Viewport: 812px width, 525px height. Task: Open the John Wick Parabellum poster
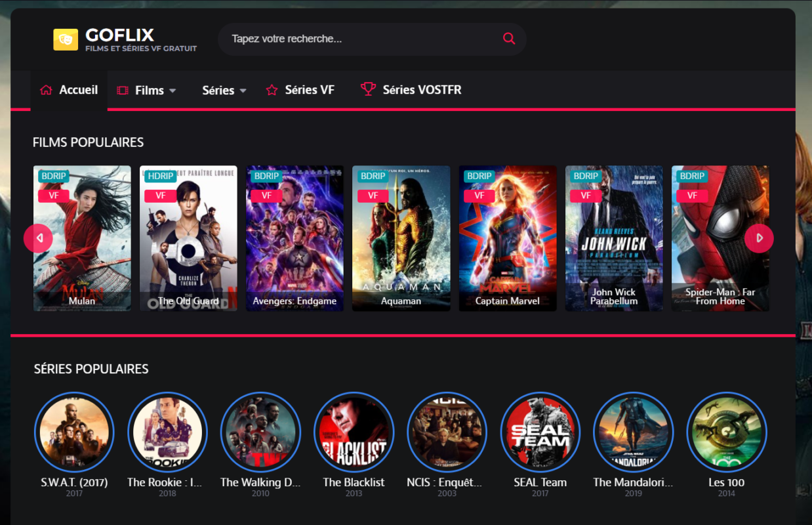coord(614,238)
